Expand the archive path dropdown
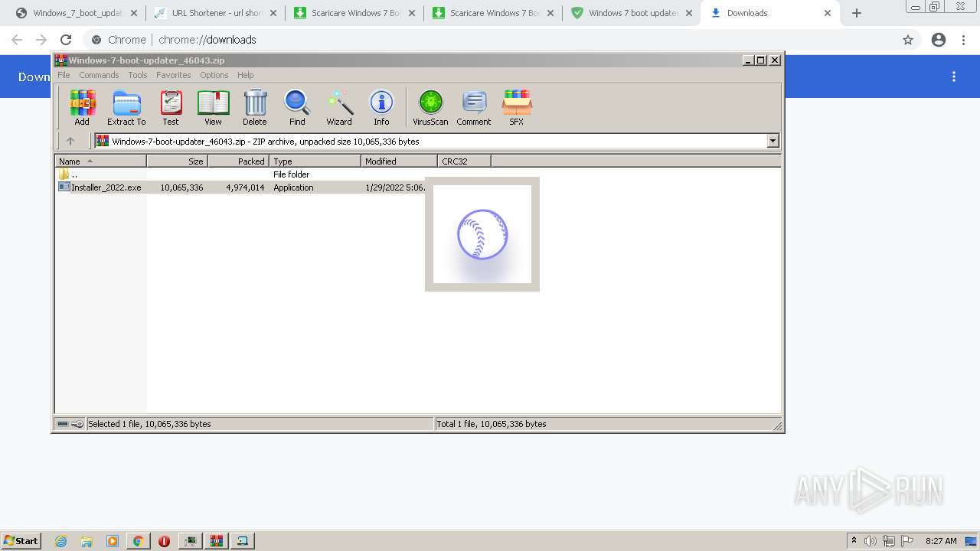Viewport: 980px width, 551px height. (773, 141)
